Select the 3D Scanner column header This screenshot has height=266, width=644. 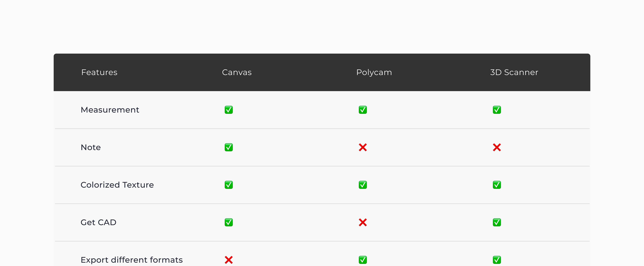[514, 72]
